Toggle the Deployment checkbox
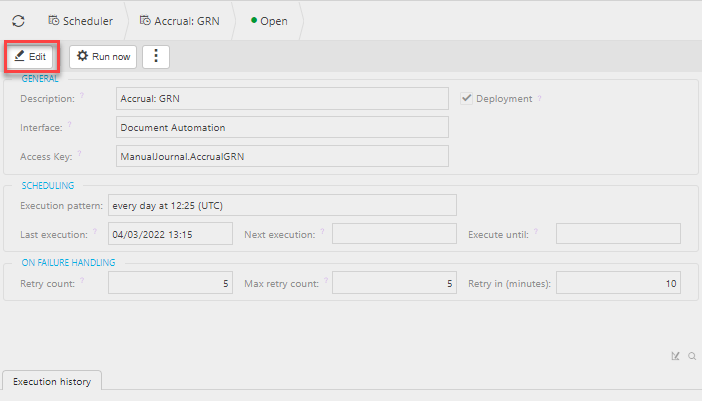The height and width of the screenshot is (401, 702). pos(466,98)
